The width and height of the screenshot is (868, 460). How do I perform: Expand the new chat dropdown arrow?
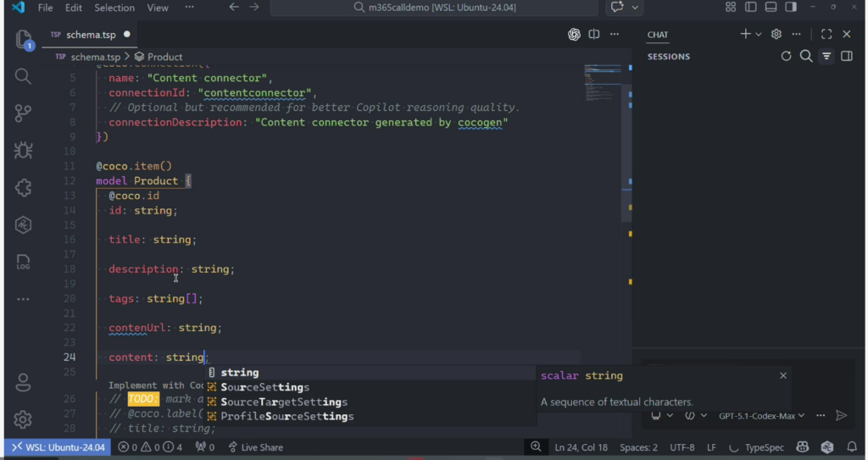(x=758, y=35)
